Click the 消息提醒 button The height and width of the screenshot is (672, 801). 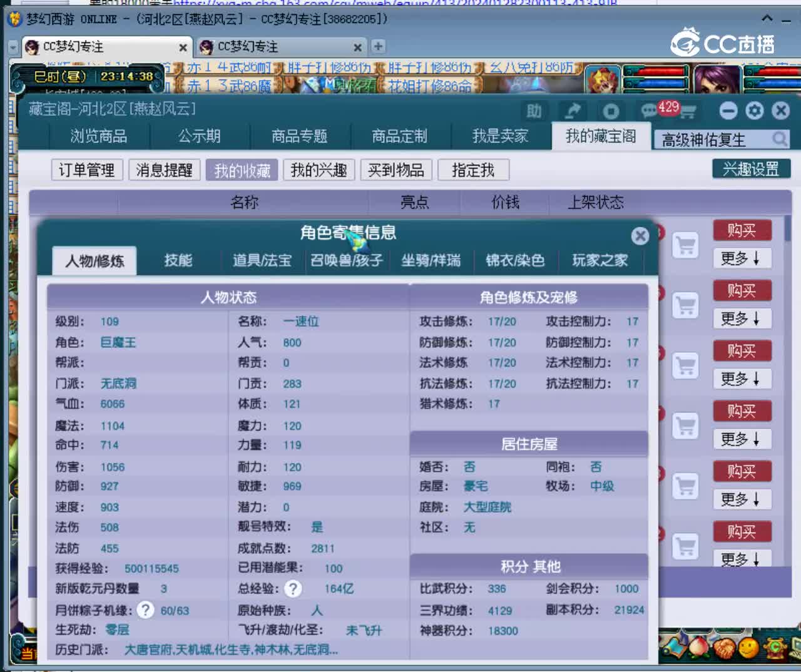click(x=164, y=170)
